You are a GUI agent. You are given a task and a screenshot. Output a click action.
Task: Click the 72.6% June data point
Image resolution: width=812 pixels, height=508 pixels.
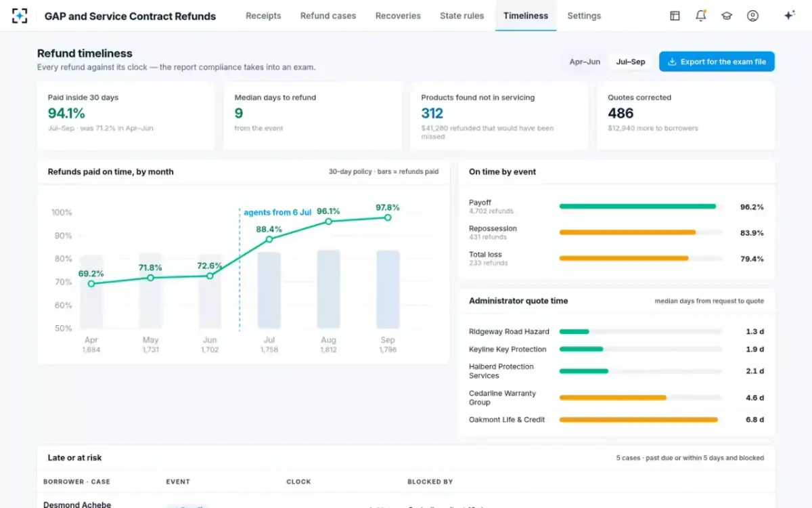coord(210,276)
